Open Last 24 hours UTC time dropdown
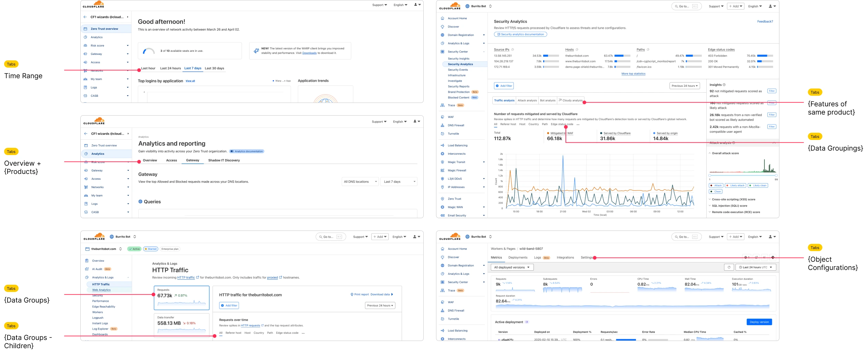868x354 pixels. (756, 267)
